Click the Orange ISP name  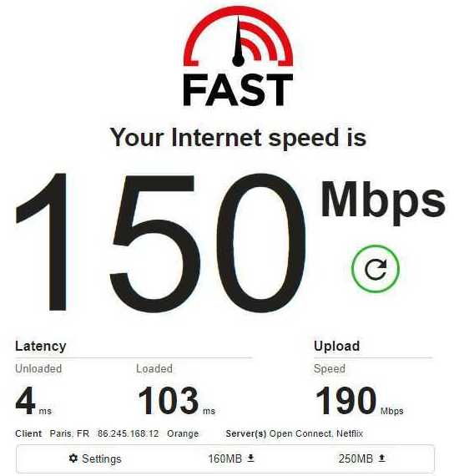(183, 433)
